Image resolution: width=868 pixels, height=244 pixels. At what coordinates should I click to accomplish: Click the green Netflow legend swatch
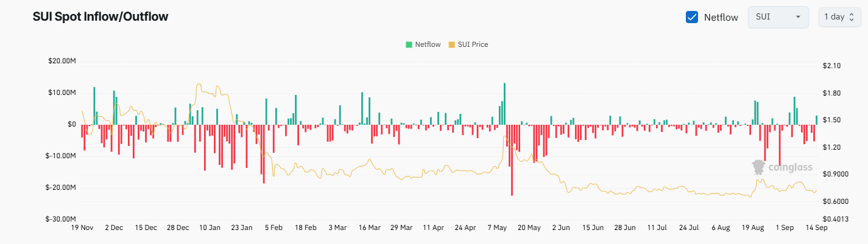pyautogui.click(x=409, y=44)
